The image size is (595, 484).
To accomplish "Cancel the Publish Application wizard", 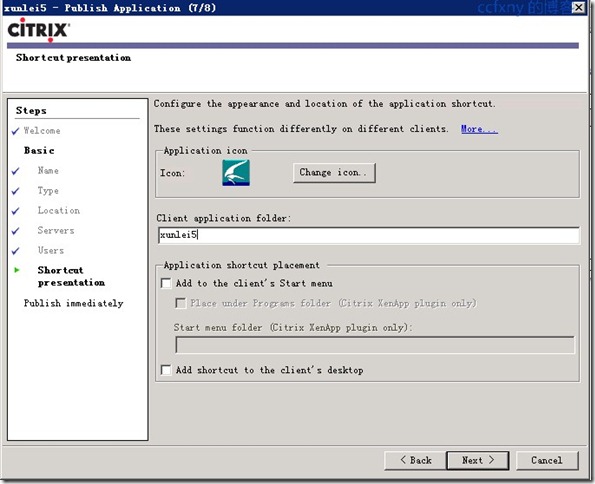I will coord(547,460).
